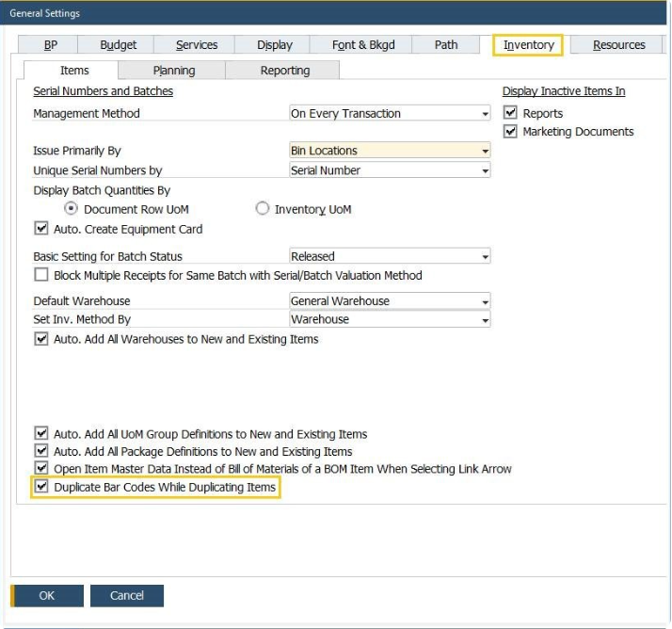Toggle Reports checkbox under Display Inactive Items
The height and width of the screenshot is (629, 672).
511,113
